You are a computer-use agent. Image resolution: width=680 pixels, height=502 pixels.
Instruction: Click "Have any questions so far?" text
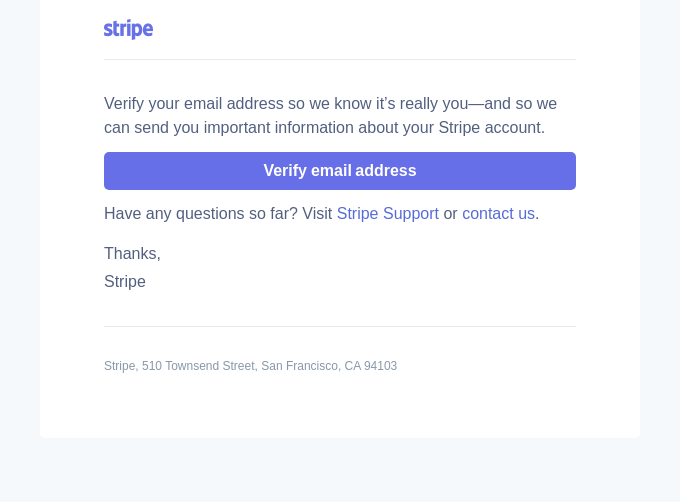click(201, 214)
